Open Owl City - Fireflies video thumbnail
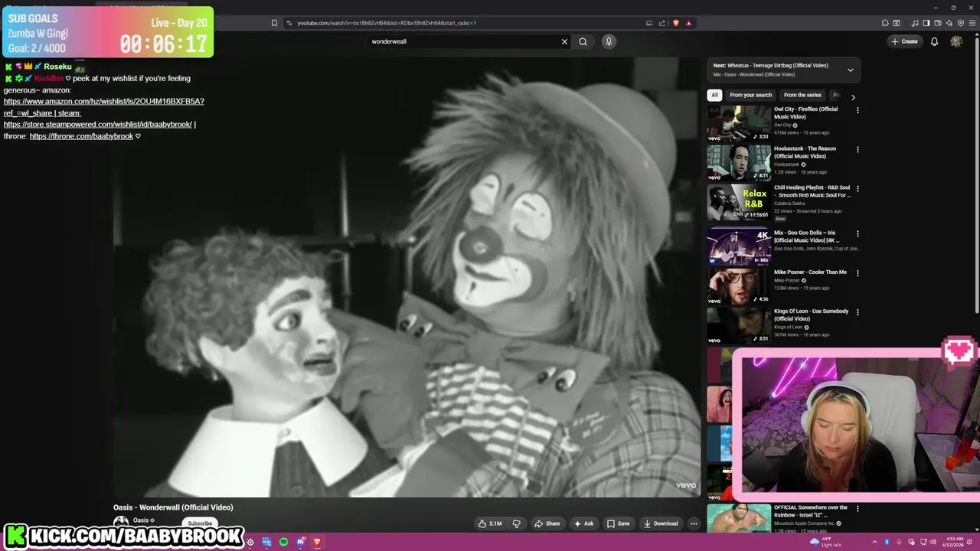Screen dimensions: 980x551 pos(739,124)
